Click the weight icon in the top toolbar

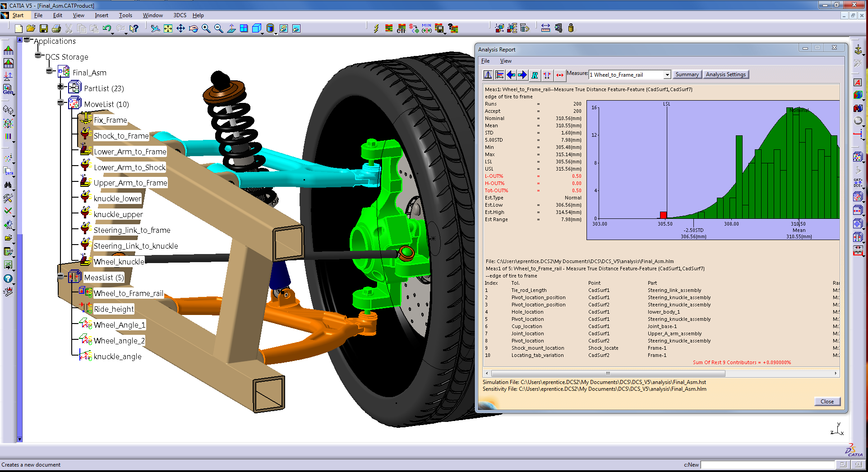click(x=571, y=28)
